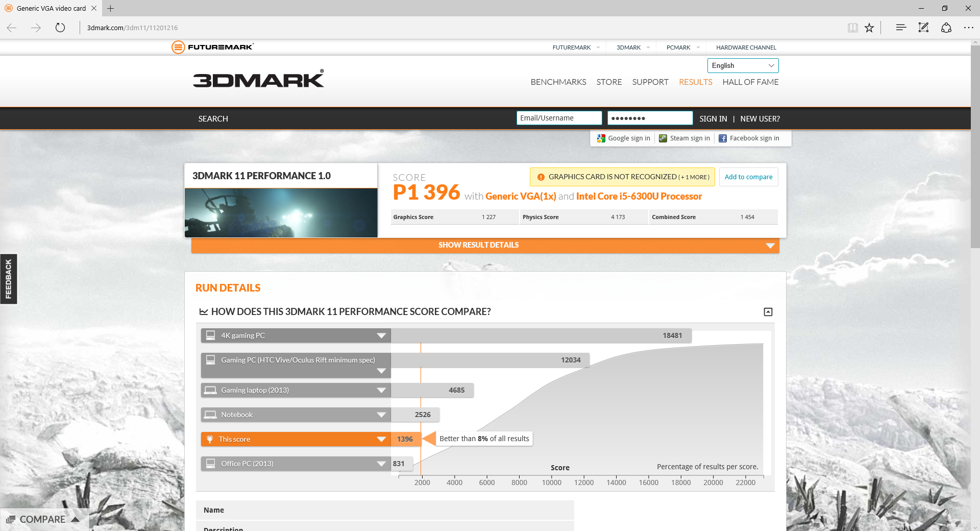Click the Facebook sign in icon
Image resolution: width=980 pixels, height=531 pixels.
click(x=723, y=138)
